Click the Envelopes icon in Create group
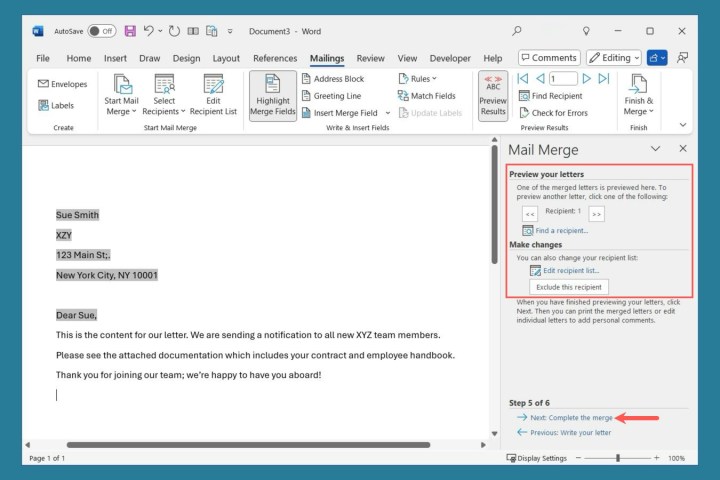This screenshot has width=720, height=480. tap(44, 84)
